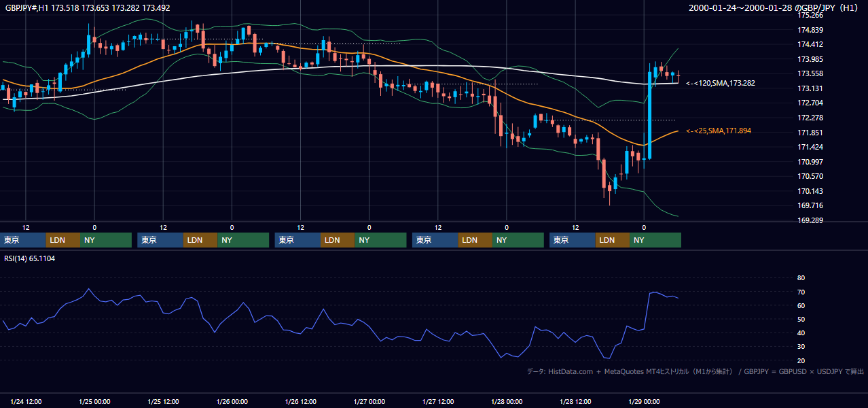Select the 120 SMA label reading 173.282

point(721,83)
